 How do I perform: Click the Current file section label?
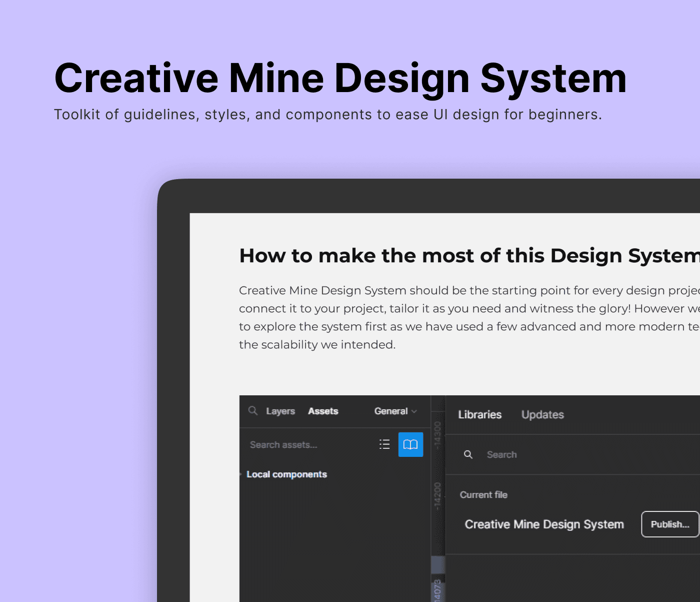483,494
